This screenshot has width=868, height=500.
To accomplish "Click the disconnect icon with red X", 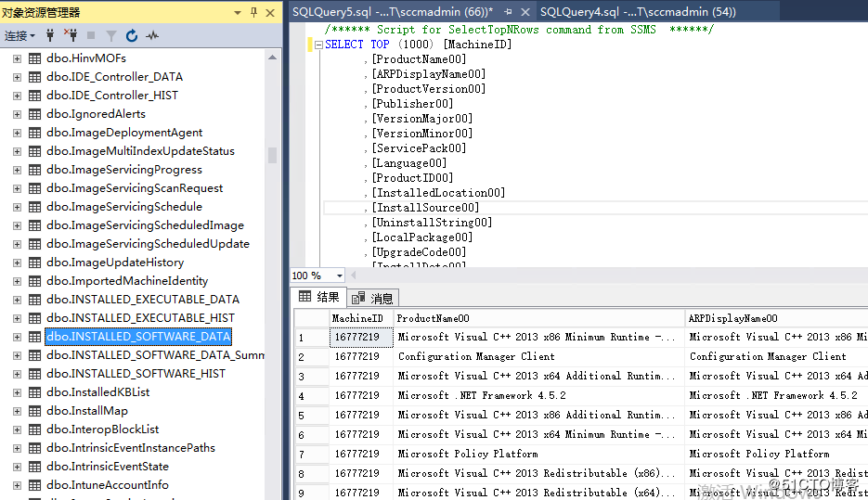I will click(71, 35).
